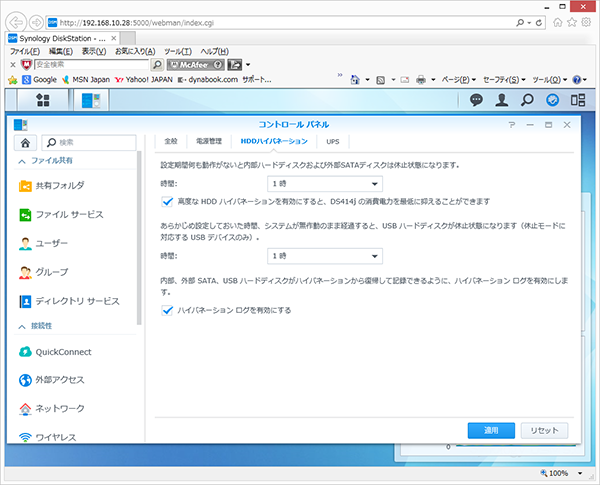Open browser tools gear icon
This screenshot has height=485, width=600.
tap(586, 22)
